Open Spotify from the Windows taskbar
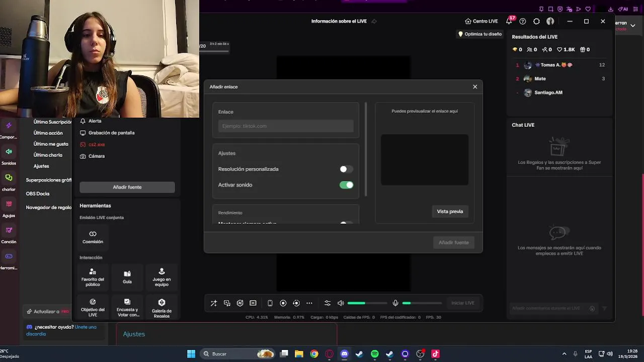Screen dimensions: 644x362 pyautogui.click(x=375, y=354)
